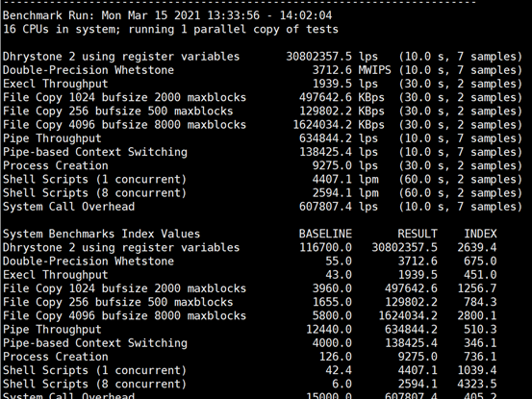Select Process Creation '(30.0 s, 2 samples)' note
532x399 pixels.
tap(461, 165)
